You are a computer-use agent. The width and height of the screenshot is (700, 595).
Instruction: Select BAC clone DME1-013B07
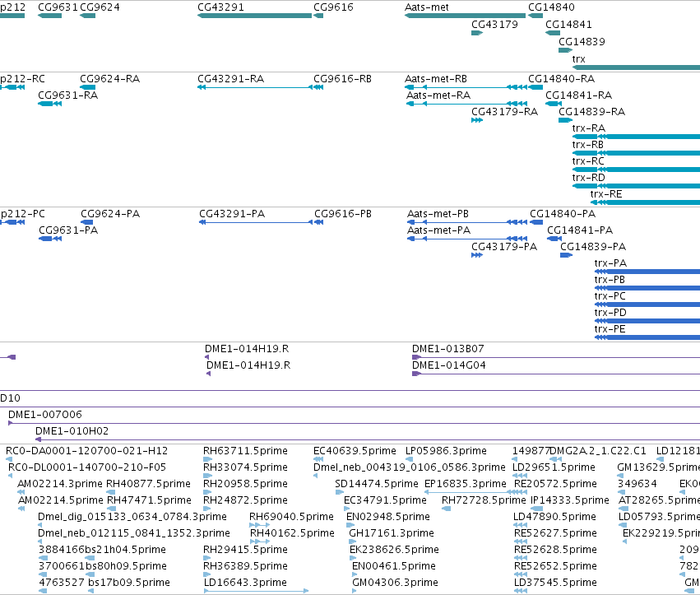tap(447, 349)
